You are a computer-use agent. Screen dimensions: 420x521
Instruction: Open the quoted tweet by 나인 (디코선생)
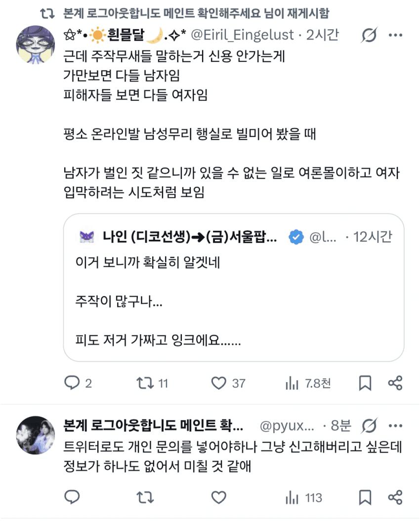233,287
